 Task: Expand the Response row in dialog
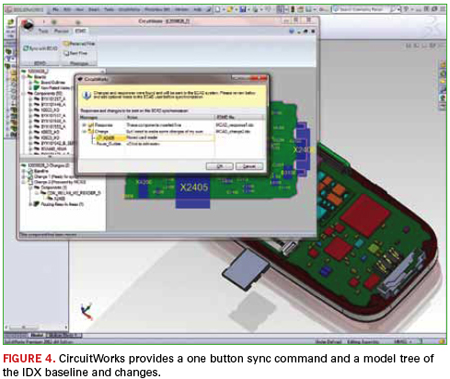coord(84,125)
